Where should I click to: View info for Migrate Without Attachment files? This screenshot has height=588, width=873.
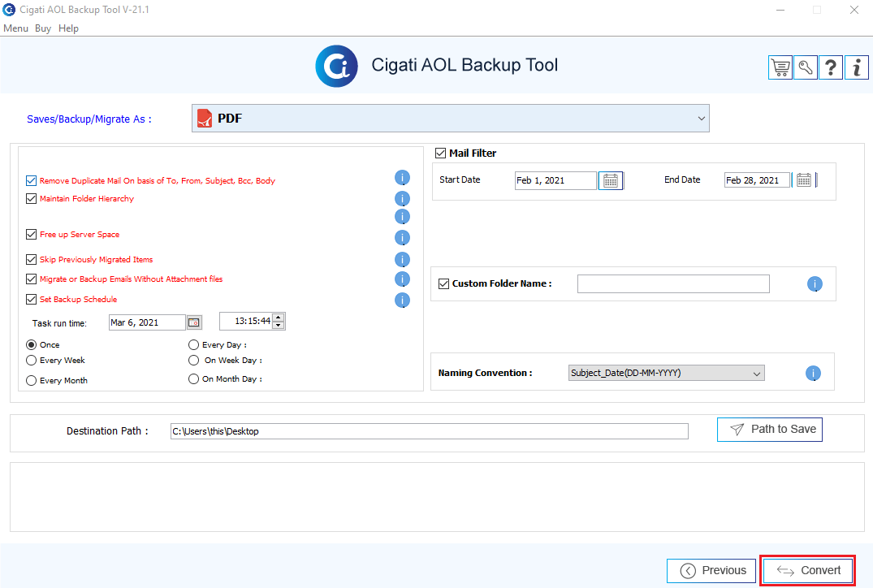point(402,279)
